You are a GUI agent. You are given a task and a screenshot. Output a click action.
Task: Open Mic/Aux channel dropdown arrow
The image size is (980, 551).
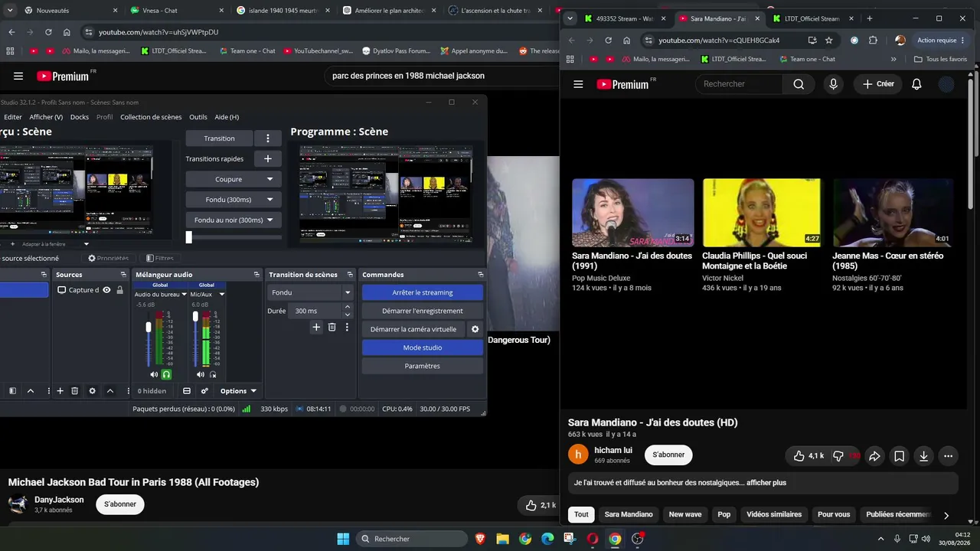[222, 295]
